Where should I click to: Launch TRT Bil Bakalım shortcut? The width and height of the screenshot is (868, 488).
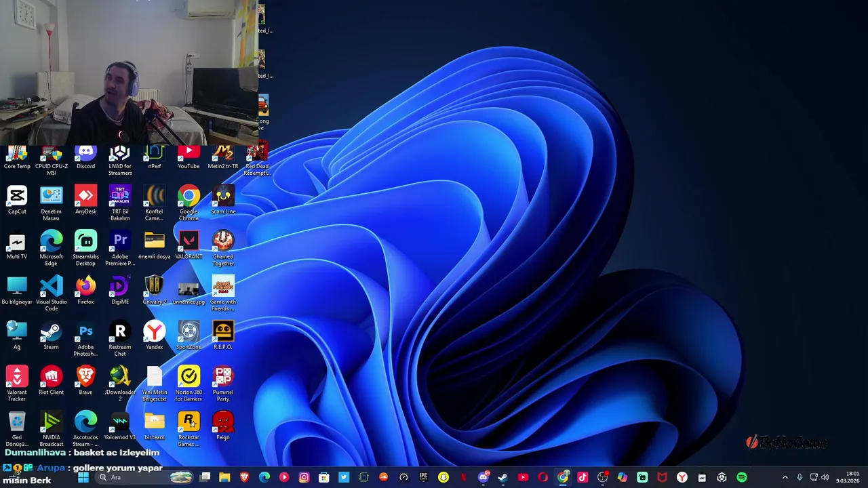click(x=120, y=203)
